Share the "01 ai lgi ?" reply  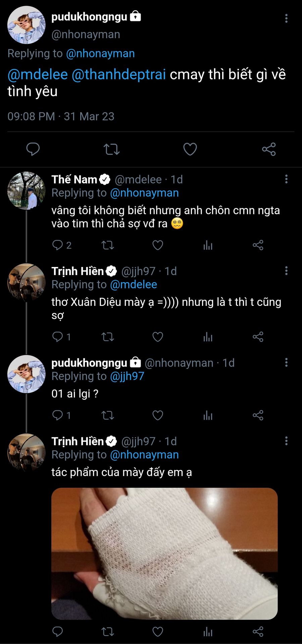click(258, 415)
